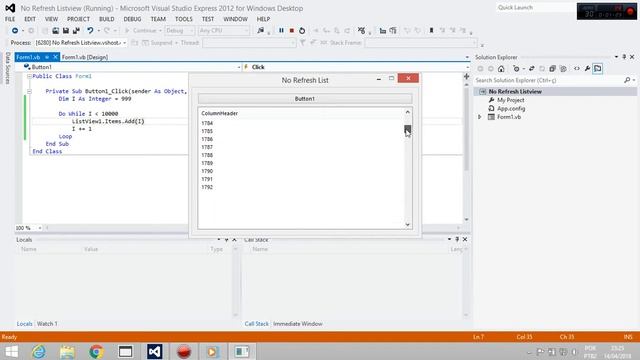Click the Search Solution Explorer field
Viewport: 640px width, 360px height.
(549, 80)
